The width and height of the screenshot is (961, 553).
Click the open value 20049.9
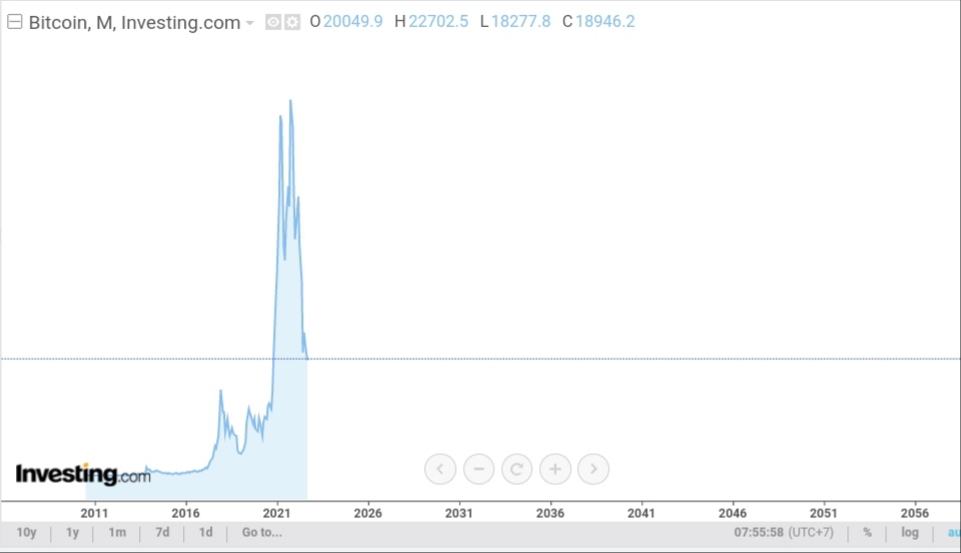353,21
